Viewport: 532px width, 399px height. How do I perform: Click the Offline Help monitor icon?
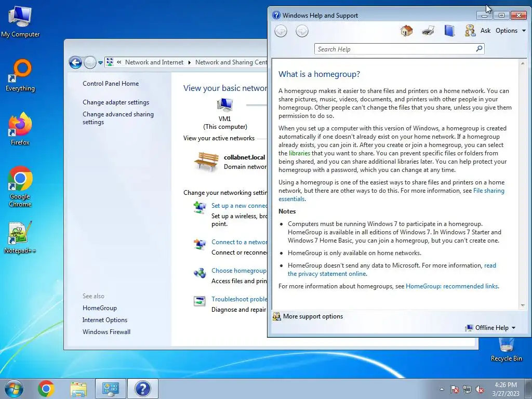[x=469, y=328]
